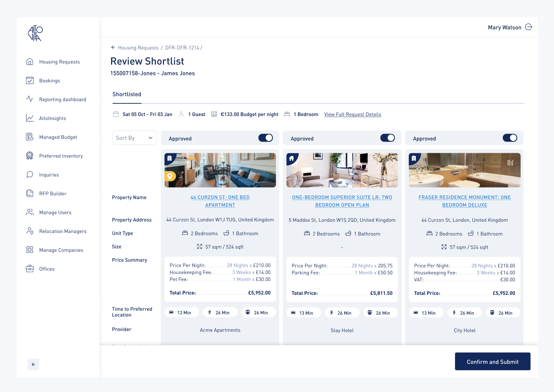Click the AltoInsights chart icon
This screenshot has height=392, width=554.
(x=30, y=118)
